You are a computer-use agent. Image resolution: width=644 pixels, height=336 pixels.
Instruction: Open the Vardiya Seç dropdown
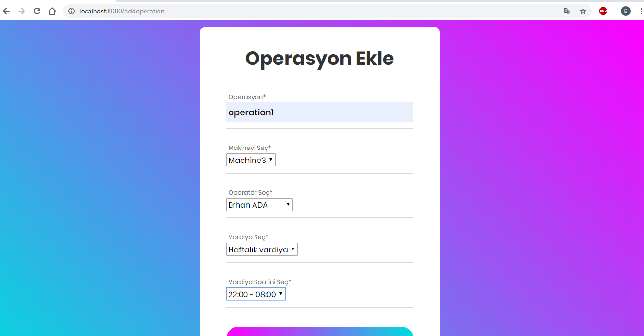point(262,249)
